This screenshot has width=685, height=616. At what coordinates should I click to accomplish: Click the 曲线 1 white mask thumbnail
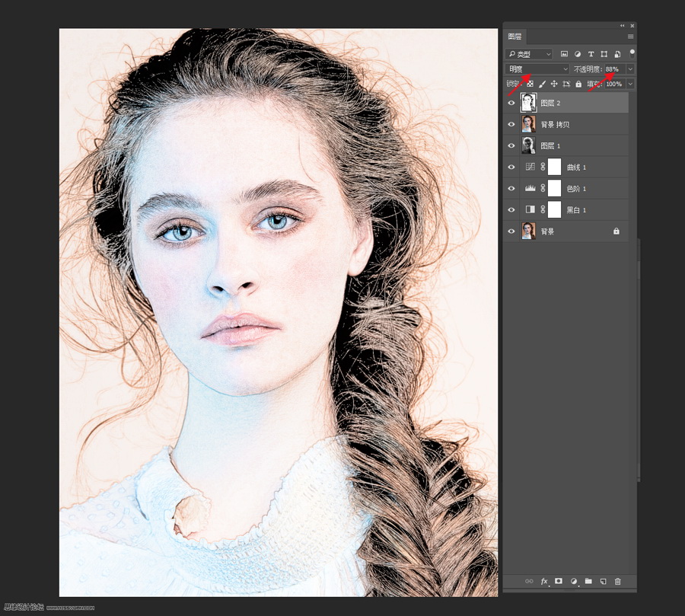click(x=554, y=167)
